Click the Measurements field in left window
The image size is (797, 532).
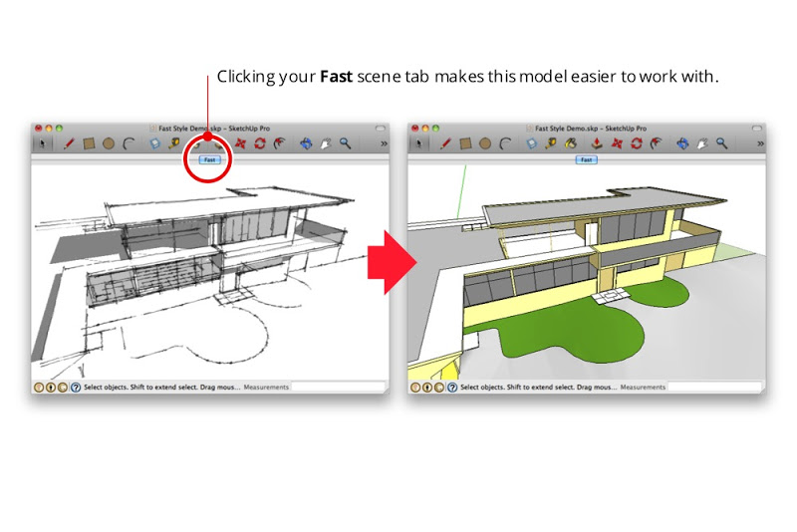(338, 388)
